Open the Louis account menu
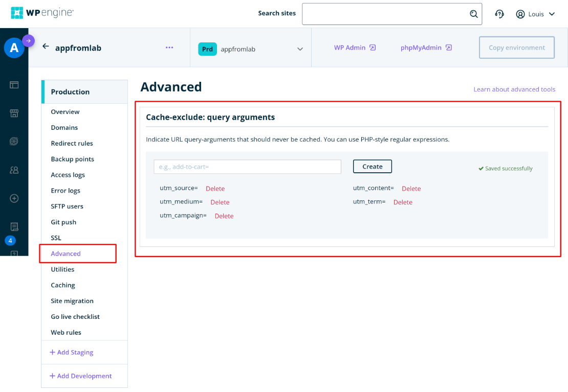 [535, 14]
